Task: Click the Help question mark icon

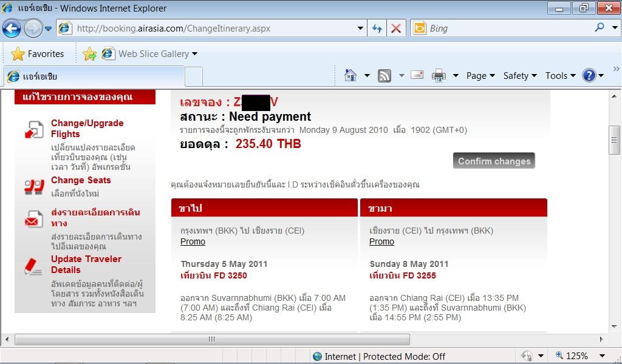Action: (x=589, y=75)
